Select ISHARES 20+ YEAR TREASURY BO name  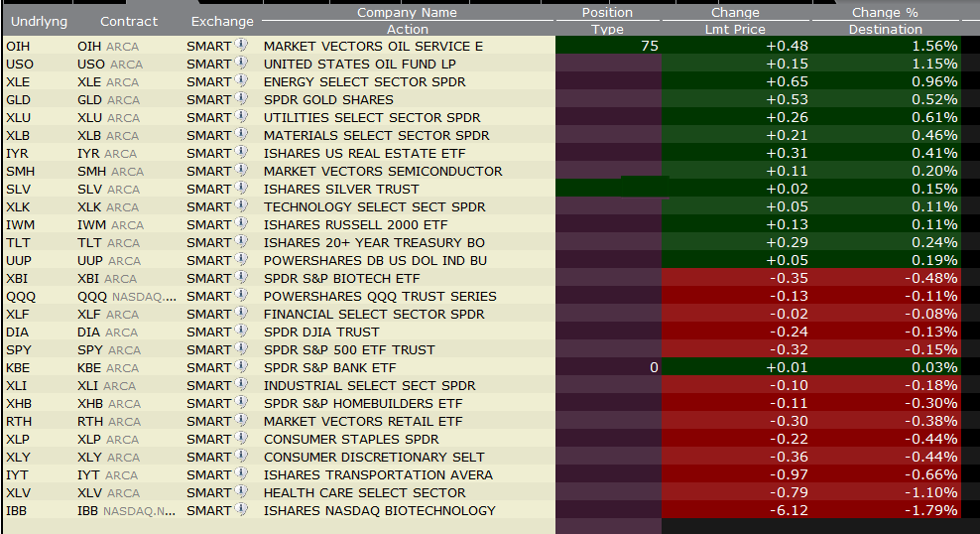[x=374, y=242]
